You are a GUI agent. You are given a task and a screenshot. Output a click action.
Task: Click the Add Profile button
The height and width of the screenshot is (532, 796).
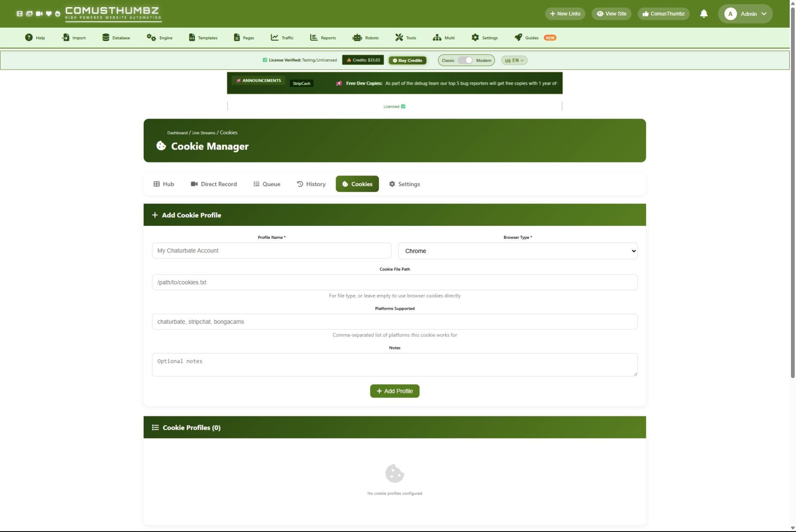pyautogui.click(x=395, y=391)
